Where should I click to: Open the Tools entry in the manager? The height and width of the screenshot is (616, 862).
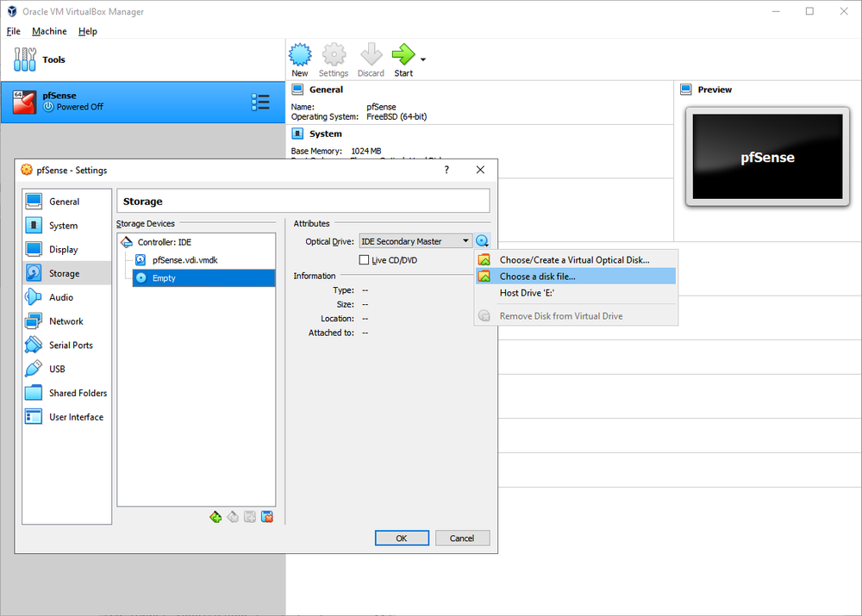coord(143,59)
